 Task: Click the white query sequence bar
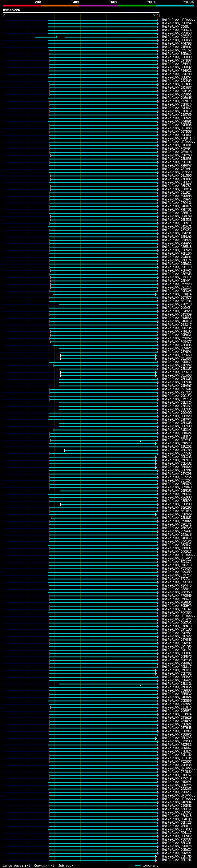(81, 12)
